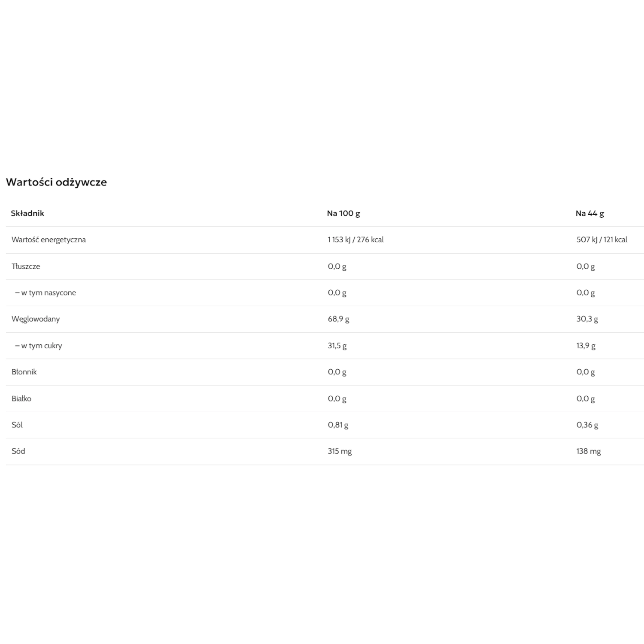Click the "30,3 g" carbohydrates value

point(587,319)
